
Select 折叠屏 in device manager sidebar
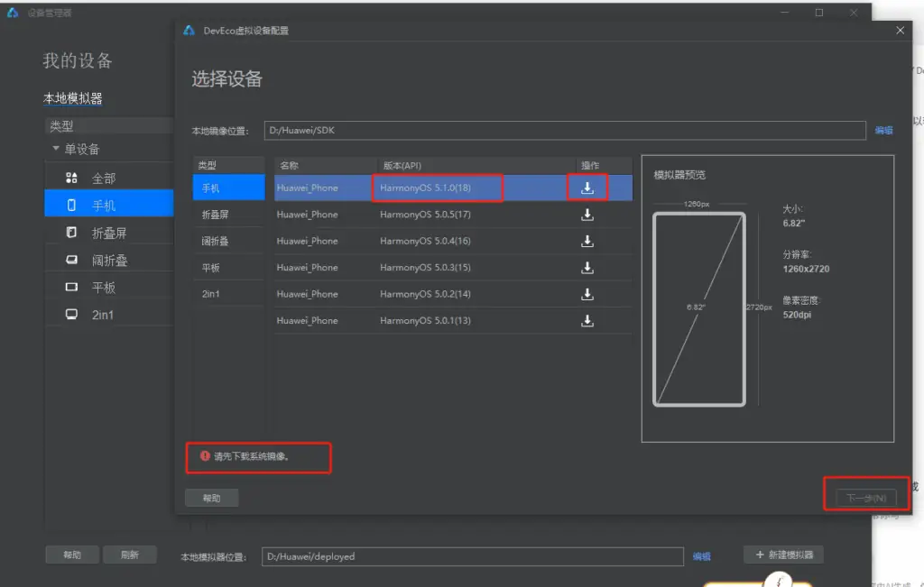click(108, 233)
